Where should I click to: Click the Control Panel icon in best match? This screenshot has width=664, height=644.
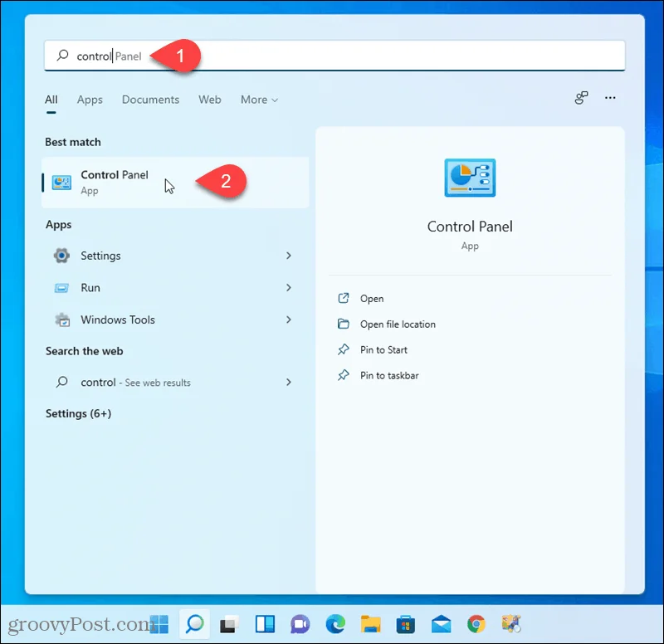[61, 183]
